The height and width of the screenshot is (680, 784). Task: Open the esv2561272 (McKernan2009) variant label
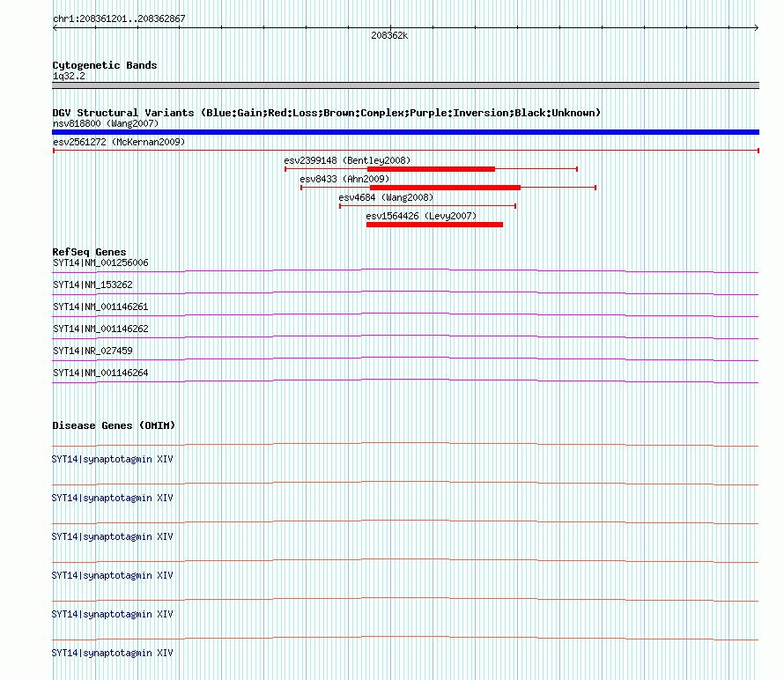click(x=119, y=142)
